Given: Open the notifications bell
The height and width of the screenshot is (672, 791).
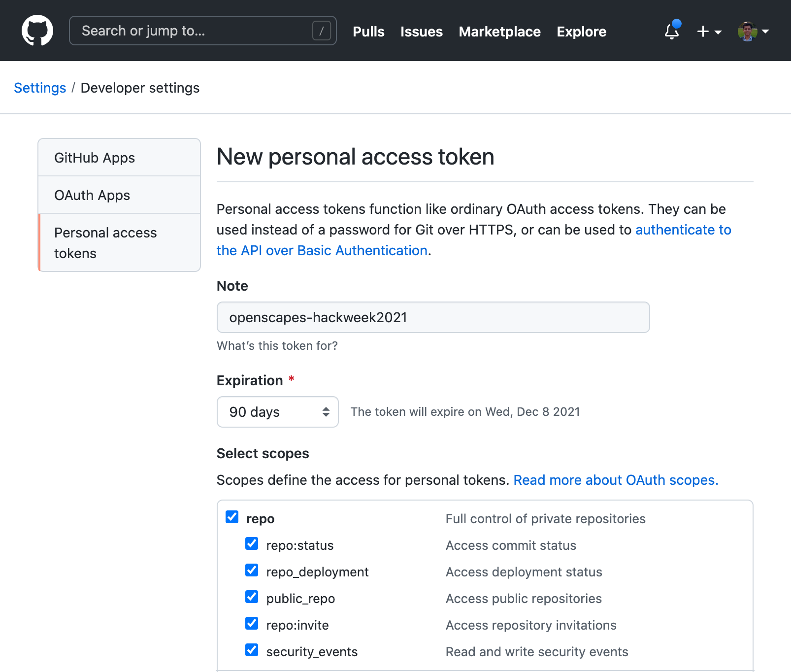Looking at the screenshot, I should coord(672,31).
